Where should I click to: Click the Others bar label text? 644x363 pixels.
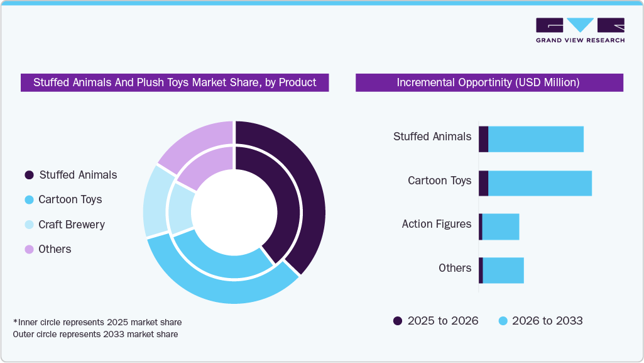click(x=456, y=268)
